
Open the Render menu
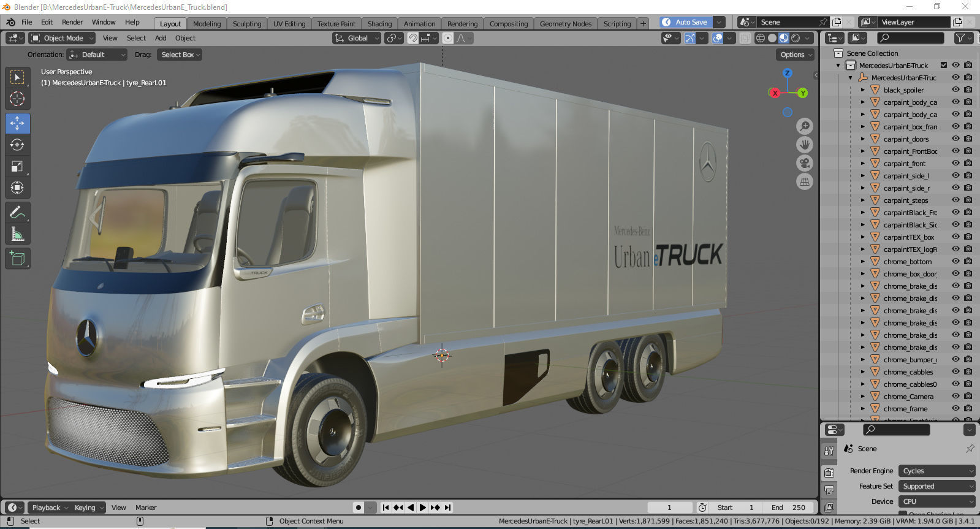(72, 22)
